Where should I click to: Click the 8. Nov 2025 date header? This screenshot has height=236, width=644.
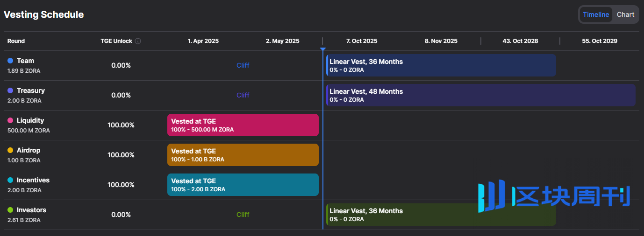point(441,41)
